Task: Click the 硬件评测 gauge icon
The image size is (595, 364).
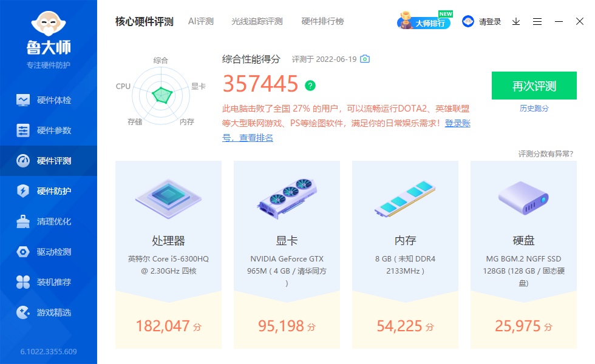Action: click(x=23, y=161)
